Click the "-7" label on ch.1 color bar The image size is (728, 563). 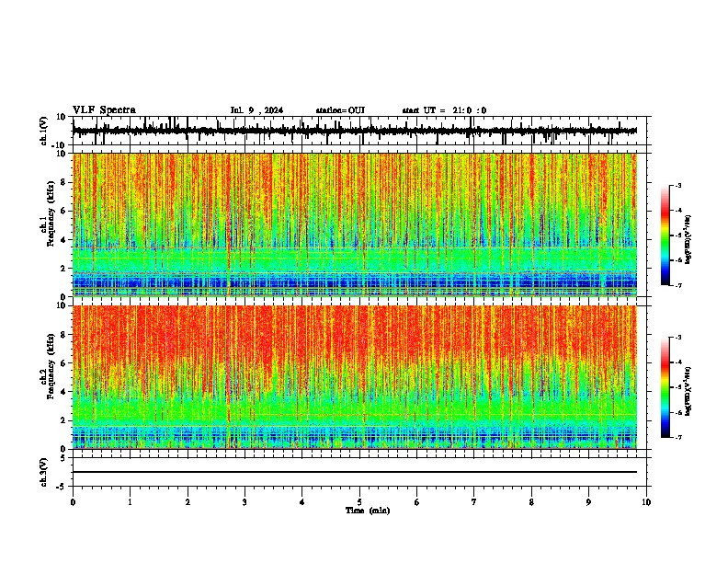coord(677,285)
